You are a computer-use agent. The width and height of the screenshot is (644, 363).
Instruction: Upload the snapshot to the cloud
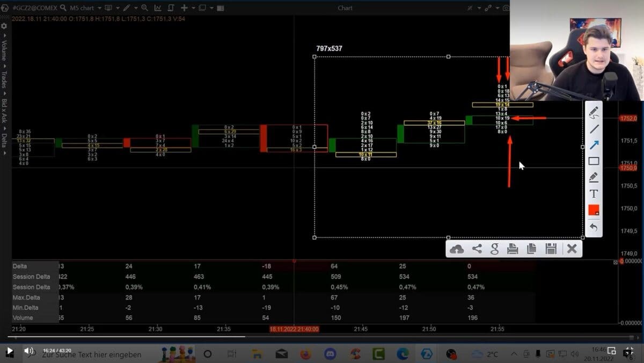[457, 248]
